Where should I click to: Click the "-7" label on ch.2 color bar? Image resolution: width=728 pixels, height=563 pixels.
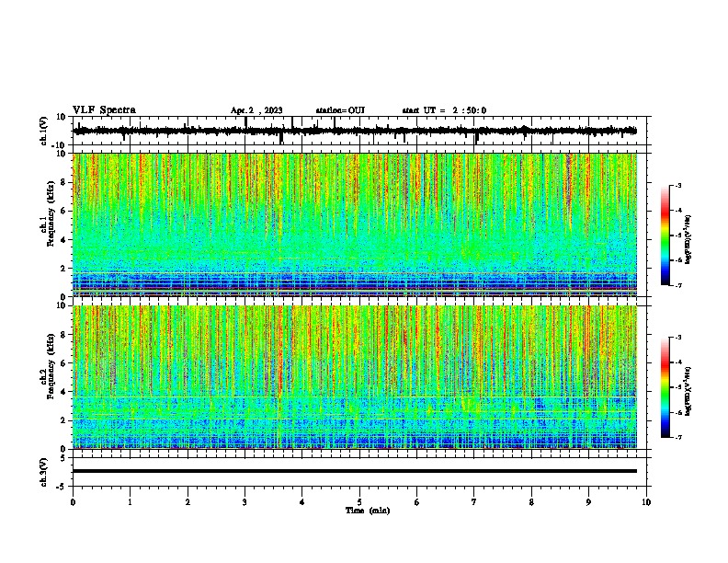pos(678,438)
